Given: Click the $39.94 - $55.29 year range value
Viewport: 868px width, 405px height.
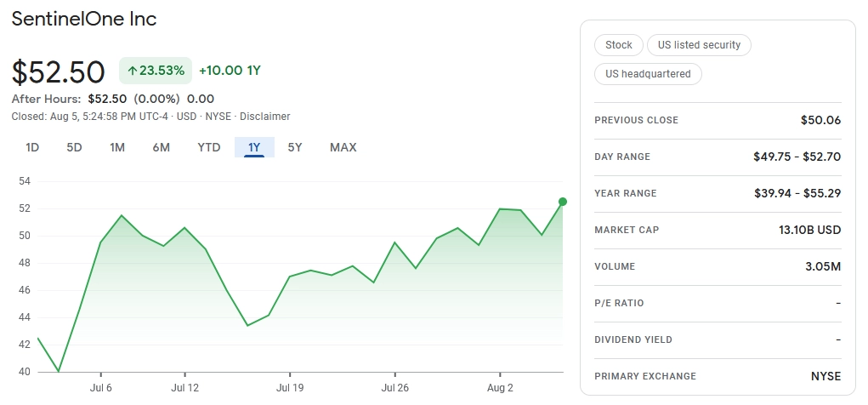Looking at the screenshot, I should coord(797,193).
